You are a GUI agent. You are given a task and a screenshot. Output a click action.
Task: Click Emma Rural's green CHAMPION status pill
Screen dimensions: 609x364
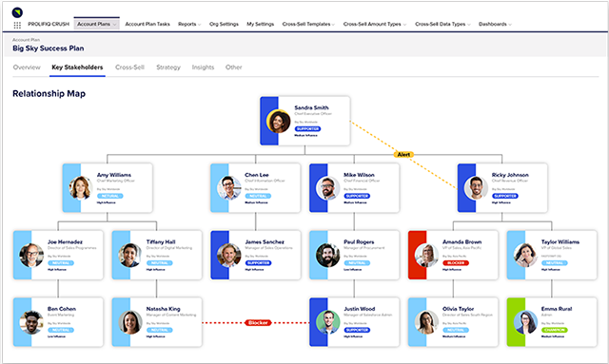(x=554, y=330)
